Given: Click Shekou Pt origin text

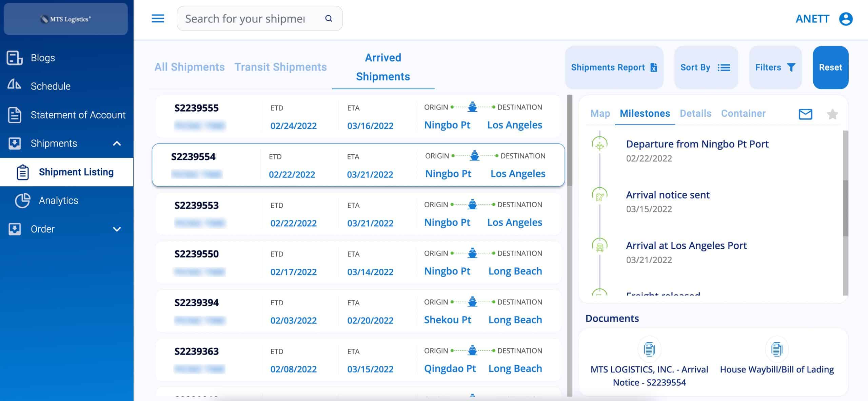Looking at the screenshot, I should [x=448, y=320].
